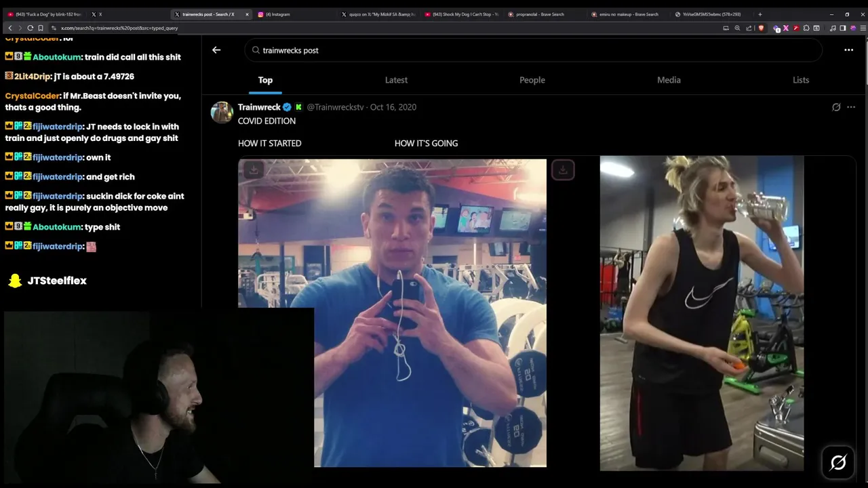
Task: Reload the current page
Action: [31, 28]
